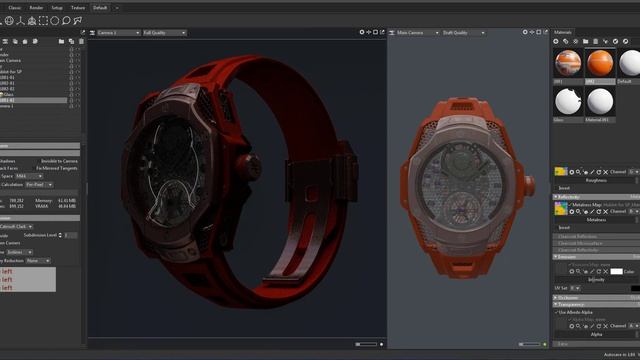Click the settings gear in Camera 1 viewport header
Screen dimensions: 640x360
point(362,32)
